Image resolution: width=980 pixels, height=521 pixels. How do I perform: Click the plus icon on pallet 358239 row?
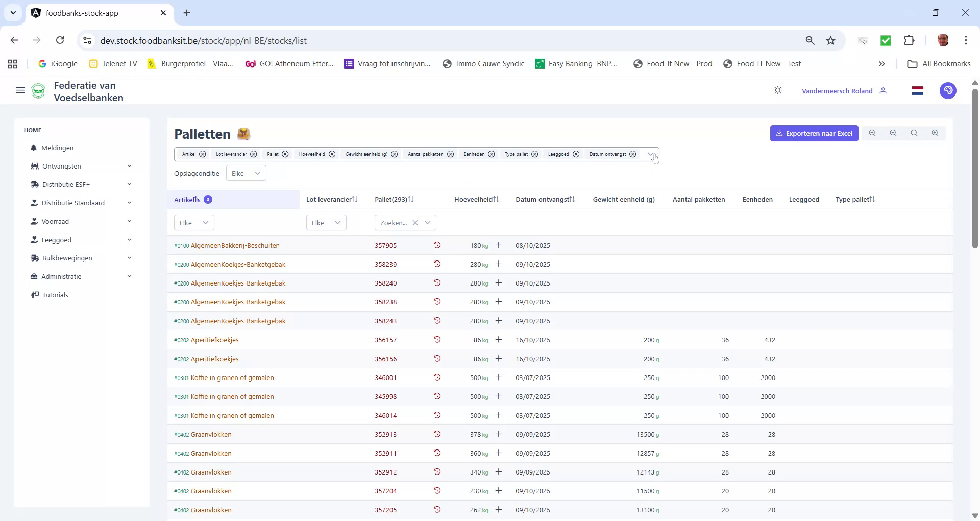click(x=499, y=264)
